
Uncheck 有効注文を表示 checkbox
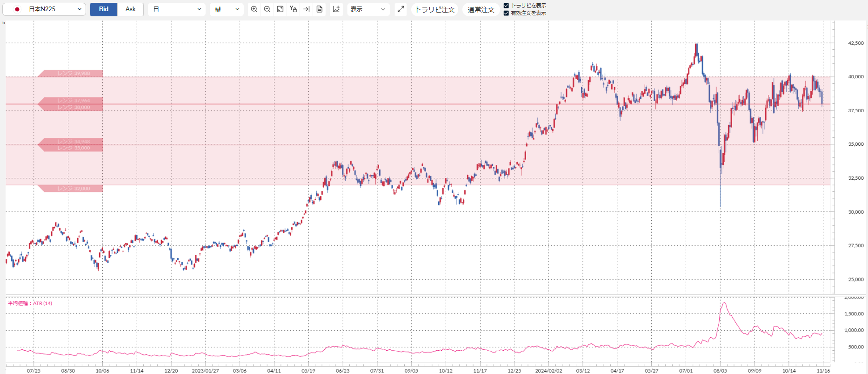pos(506,13)
